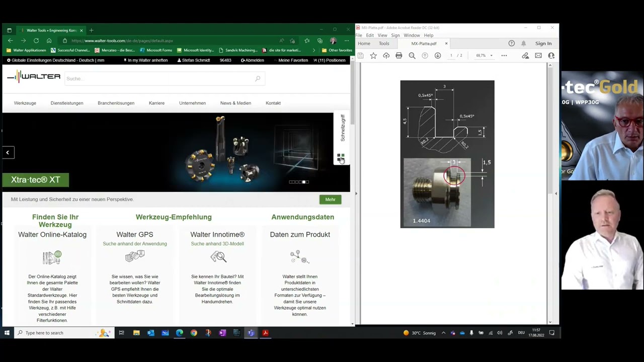
Task: Click the PDF page number field
Action: (x=451, y=56)
